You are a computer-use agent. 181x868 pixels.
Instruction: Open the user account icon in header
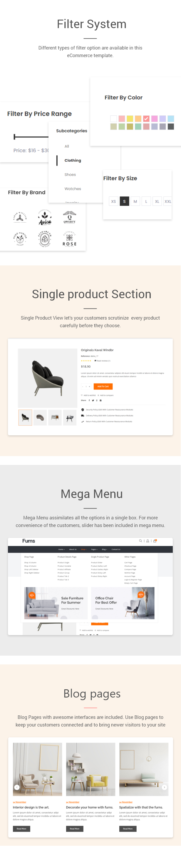[x=148, y=541]
